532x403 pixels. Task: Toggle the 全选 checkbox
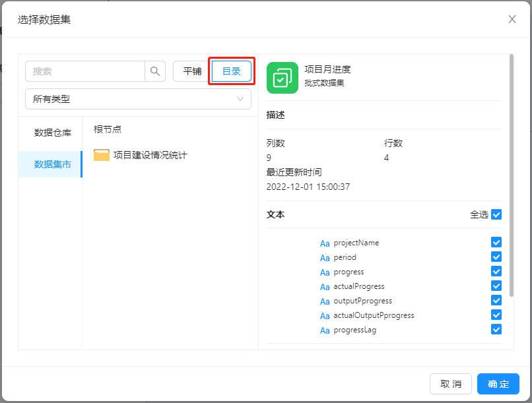(496, 214)
